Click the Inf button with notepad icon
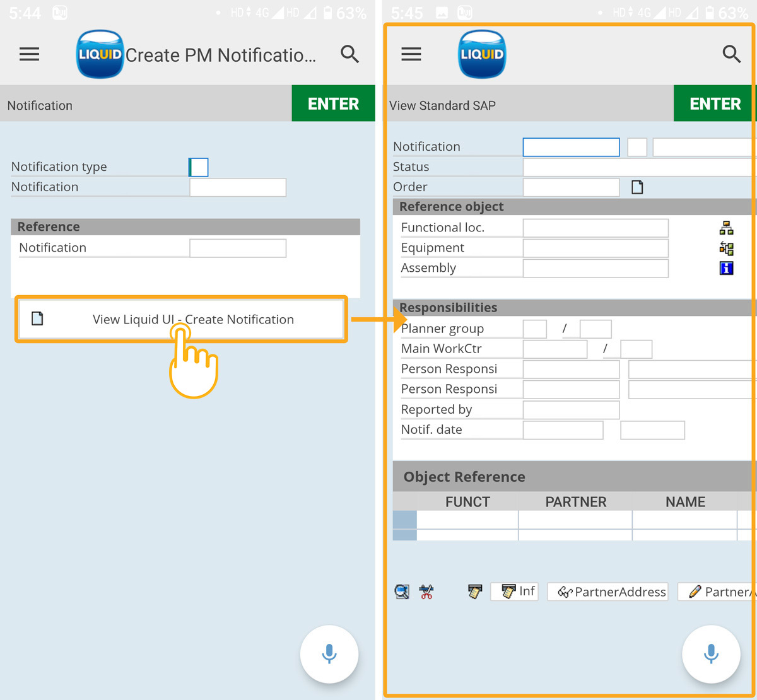This screenshot has width=757, height=700. click(514, 592)
